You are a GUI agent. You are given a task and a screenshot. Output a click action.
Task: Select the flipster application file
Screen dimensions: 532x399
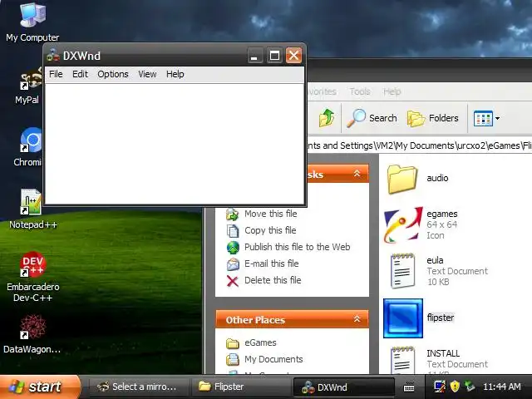419,318
